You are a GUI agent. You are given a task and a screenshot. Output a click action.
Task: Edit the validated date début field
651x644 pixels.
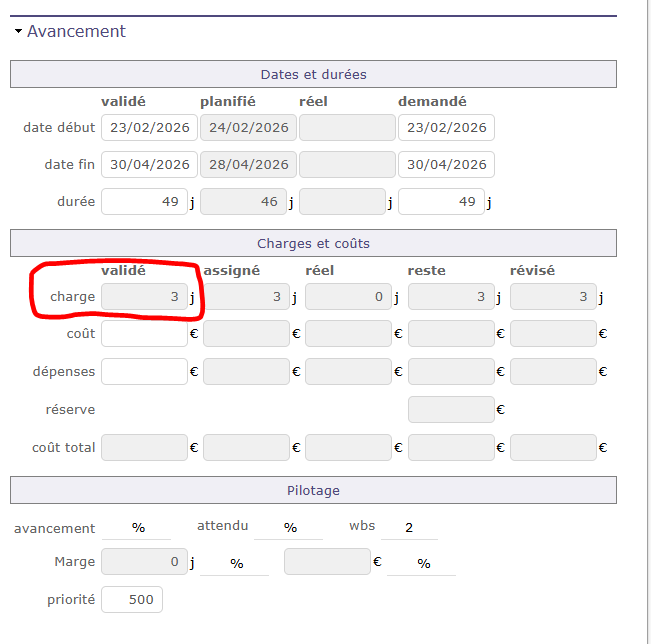click(x=149, y=128)
